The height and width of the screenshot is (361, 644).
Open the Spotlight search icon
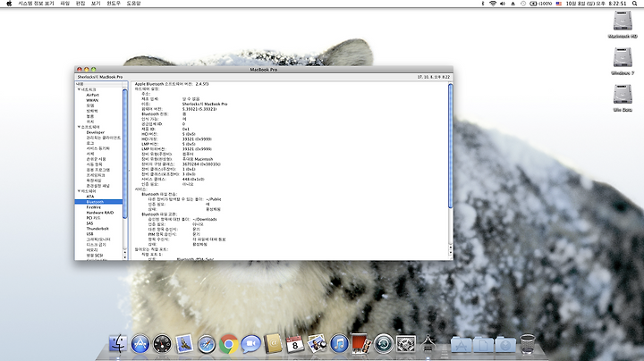(x=634, y=4)
